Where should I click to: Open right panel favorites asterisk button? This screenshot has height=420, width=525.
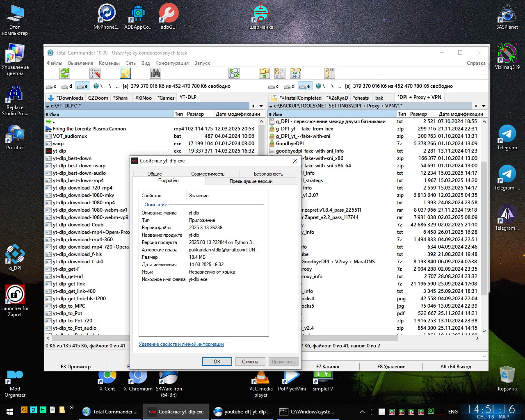476,106
